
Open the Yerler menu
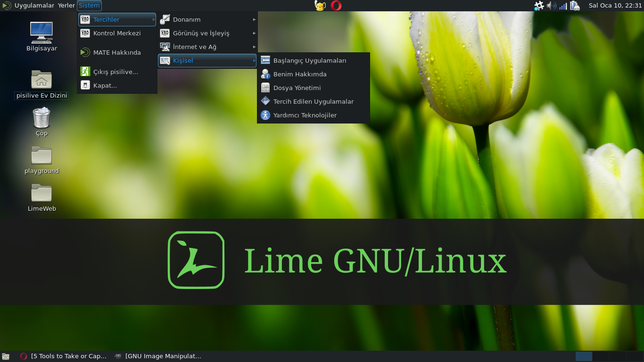click(66, 6)
